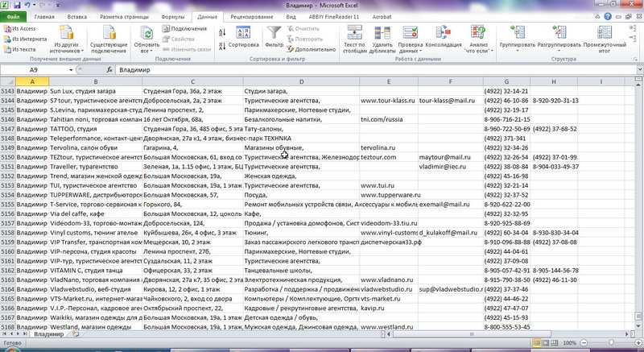The height and width of the screenshot is (352, 644).
Task: Click Удалить дубликаты
Action: click(x=382, y=39)
